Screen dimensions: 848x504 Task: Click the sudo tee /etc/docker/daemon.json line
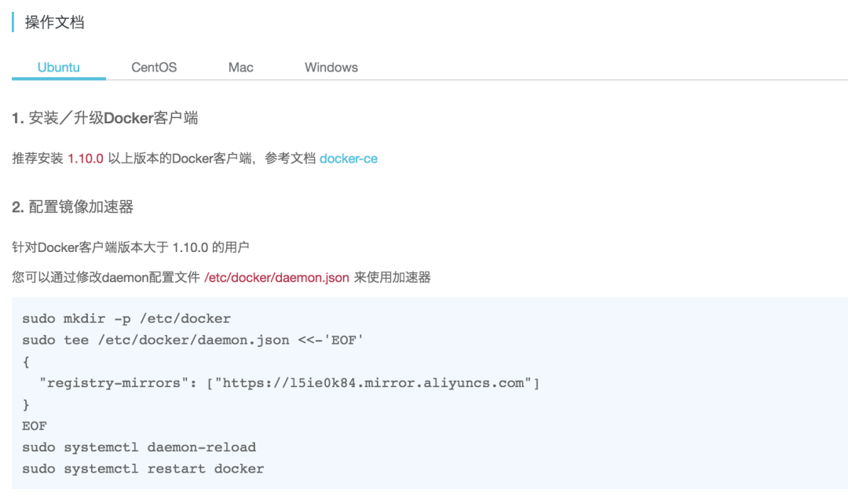pos(192,340)
